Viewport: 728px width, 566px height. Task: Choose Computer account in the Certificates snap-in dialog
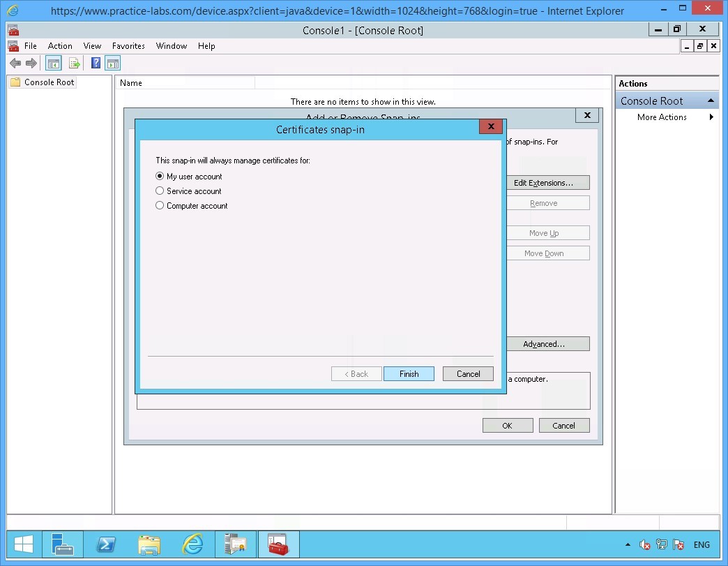pyautogui.click(x=160, y=205)
